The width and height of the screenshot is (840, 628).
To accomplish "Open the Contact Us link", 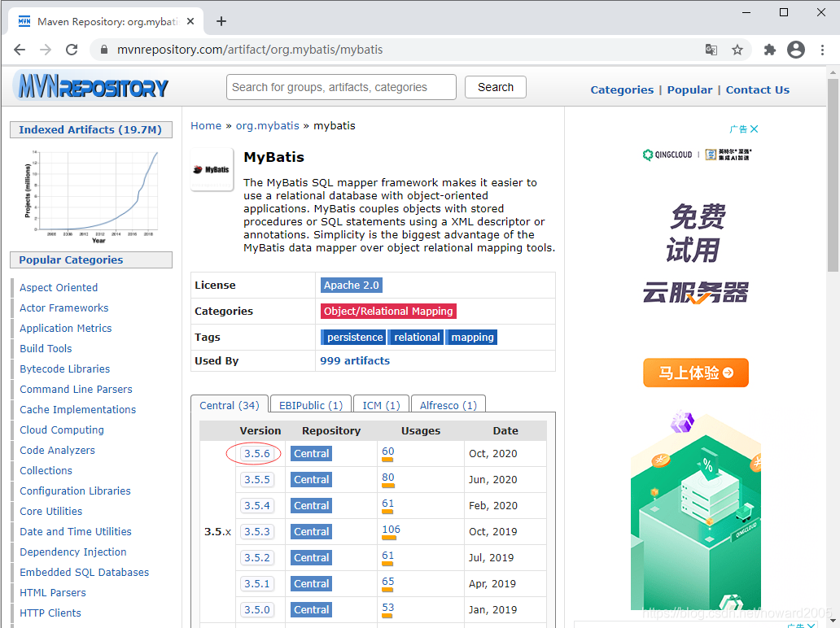I will coord(758,90).
